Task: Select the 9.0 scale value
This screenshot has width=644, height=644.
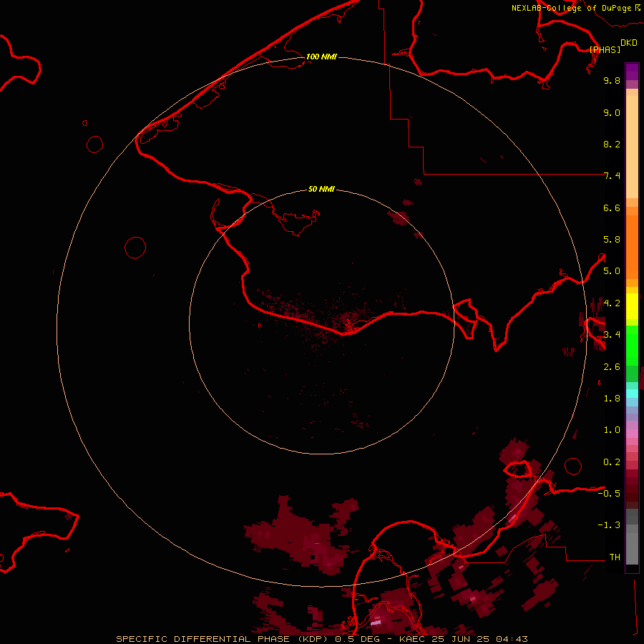Action: click(x=612, y=112)
